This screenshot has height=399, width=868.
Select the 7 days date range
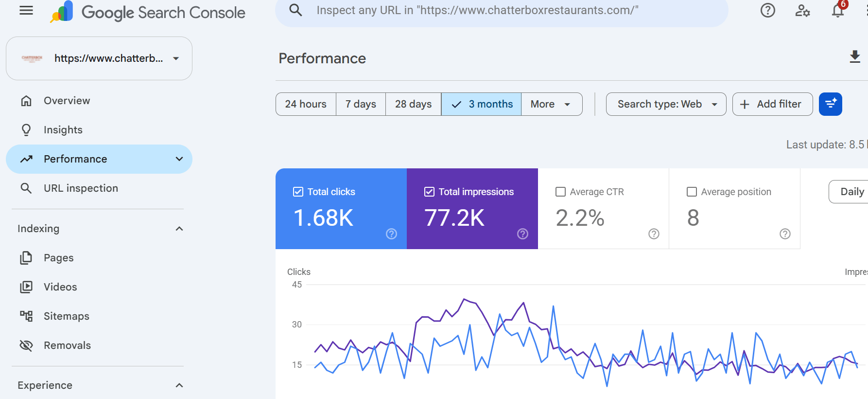[x=361, y=104]
